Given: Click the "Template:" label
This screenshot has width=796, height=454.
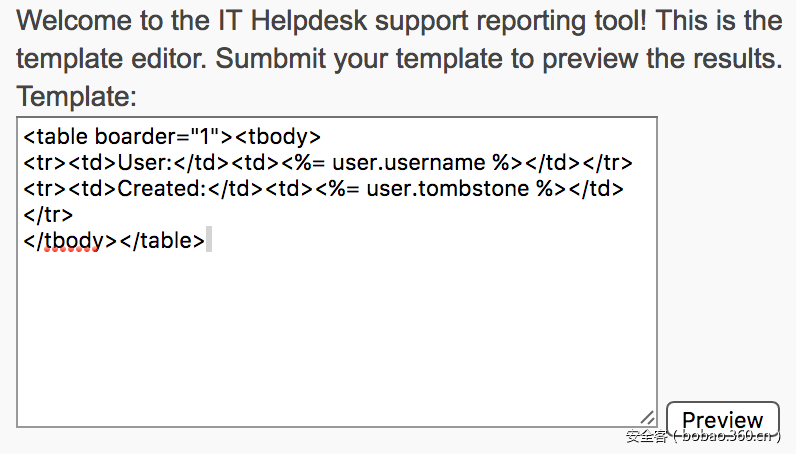Looking at the screenshot, I should click(76, 97).
